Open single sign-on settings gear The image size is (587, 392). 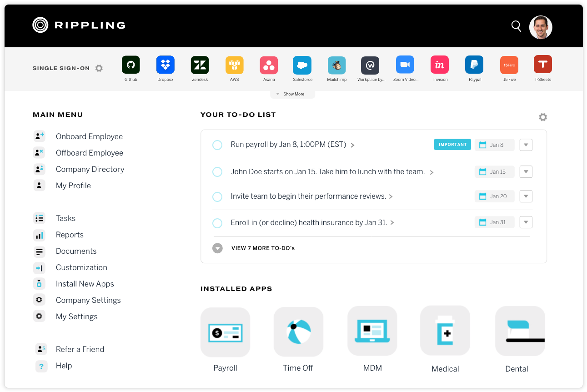pos(99,68)
